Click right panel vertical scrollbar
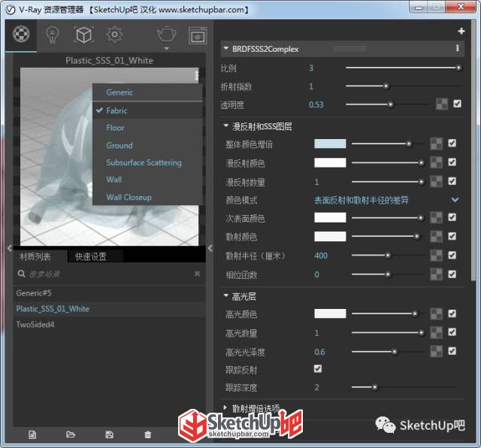481x448 pixels. tap(473, 150)
